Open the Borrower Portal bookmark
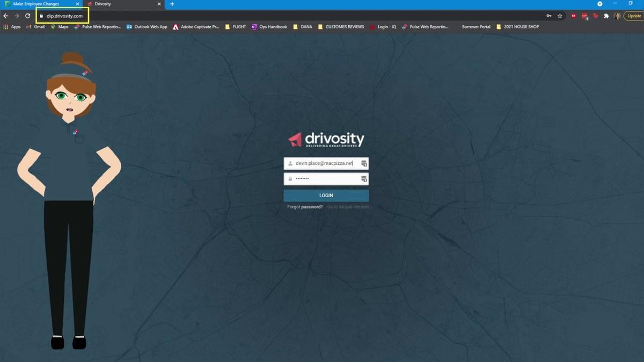This screenshot has width=644, height=362. point(476,27)
